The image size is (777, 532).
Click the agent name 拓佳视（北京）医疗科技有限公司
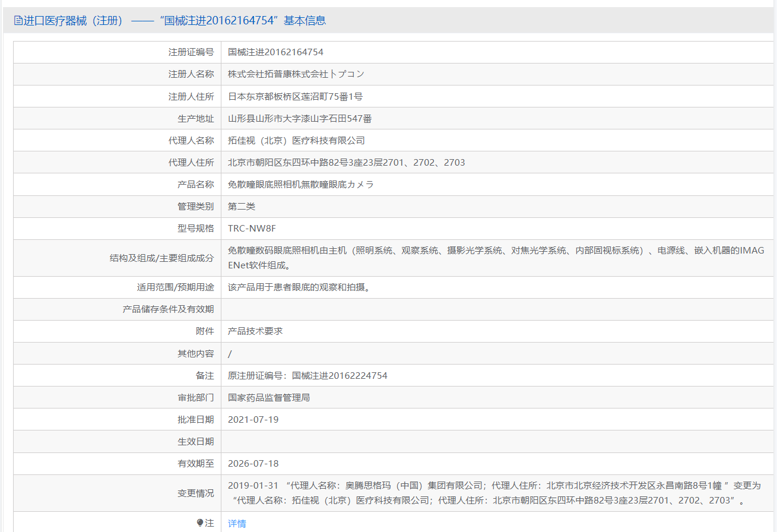point(296,141)
